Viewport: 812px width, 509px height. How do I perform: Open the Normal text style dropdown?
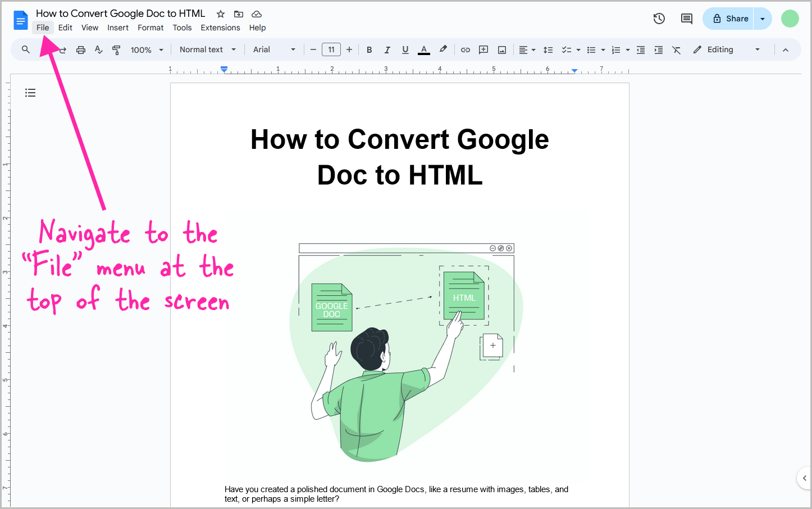click(208, 49)
